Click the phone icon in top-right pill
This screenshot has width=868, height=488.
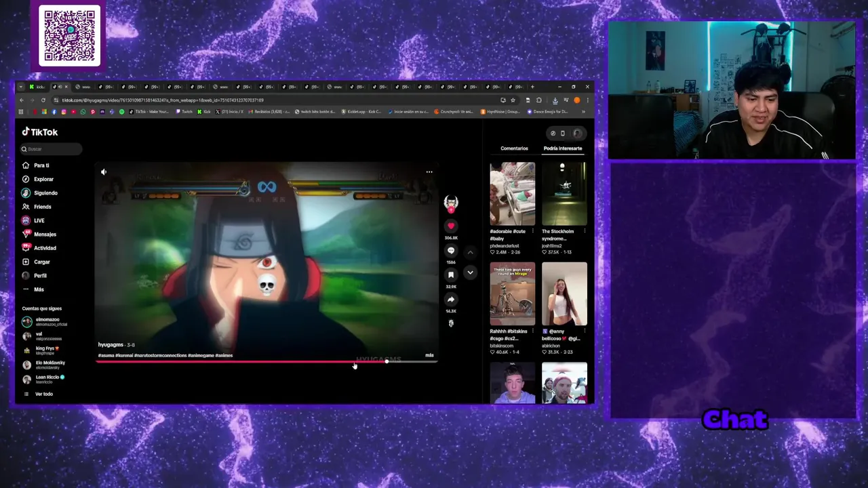coord(562,134)
